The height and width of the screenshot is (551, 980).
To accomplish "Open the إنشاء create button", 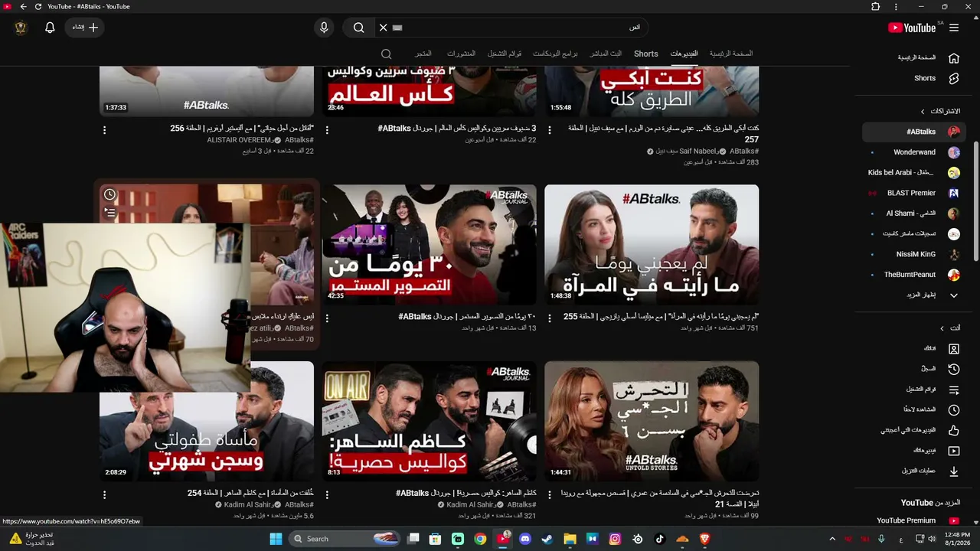I will pos(85,28).
